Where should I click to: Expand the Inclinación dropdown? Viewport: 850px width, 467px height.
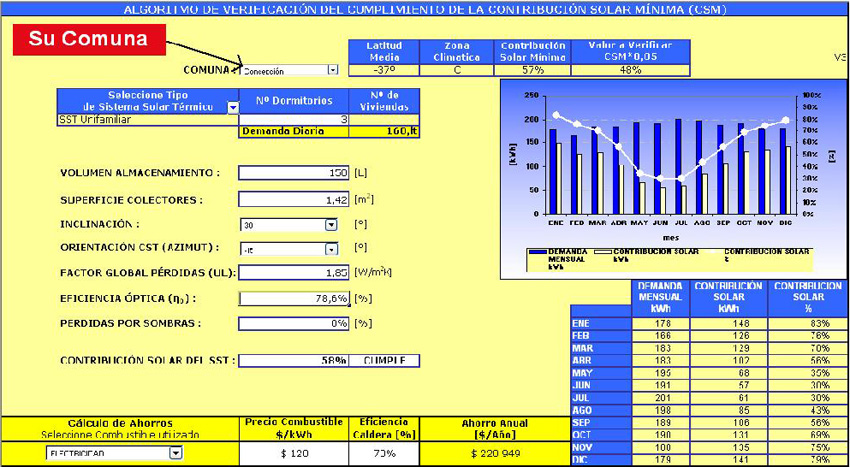coord(331,225)
